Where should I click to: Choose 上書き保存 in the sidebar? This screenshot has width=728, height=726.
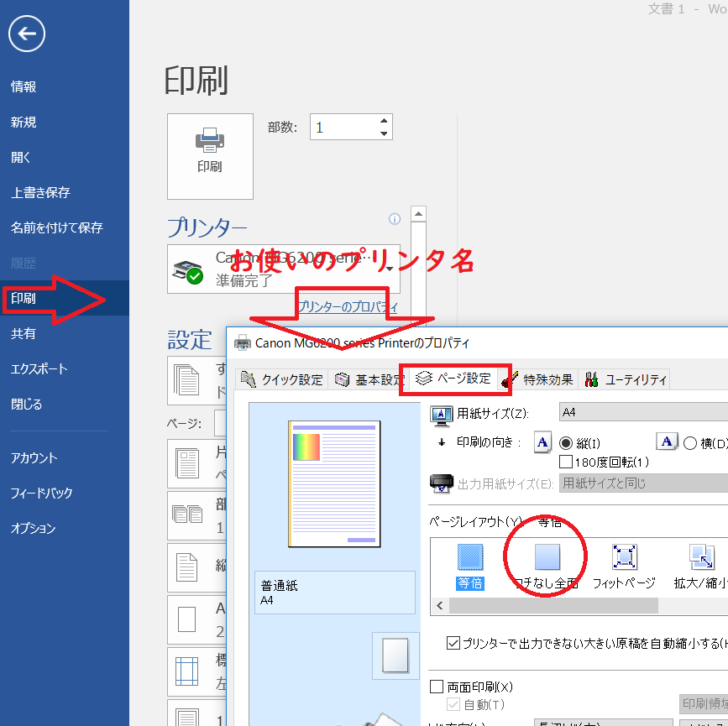point(40,192)
